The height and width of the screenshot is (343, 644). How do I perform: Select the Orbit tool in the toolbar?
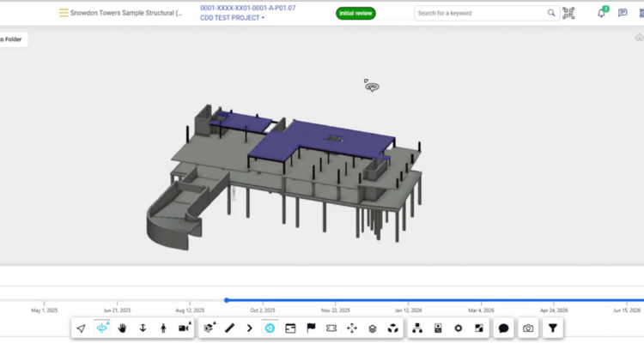(102, 328)
